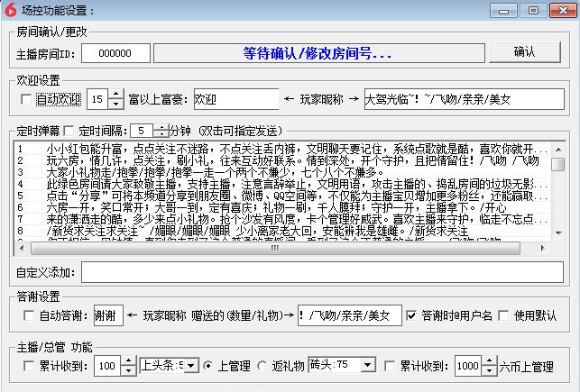Select list row 8 /新货求关注求关注
Viewport: 580px width, 392px height.
pos(283,231)
